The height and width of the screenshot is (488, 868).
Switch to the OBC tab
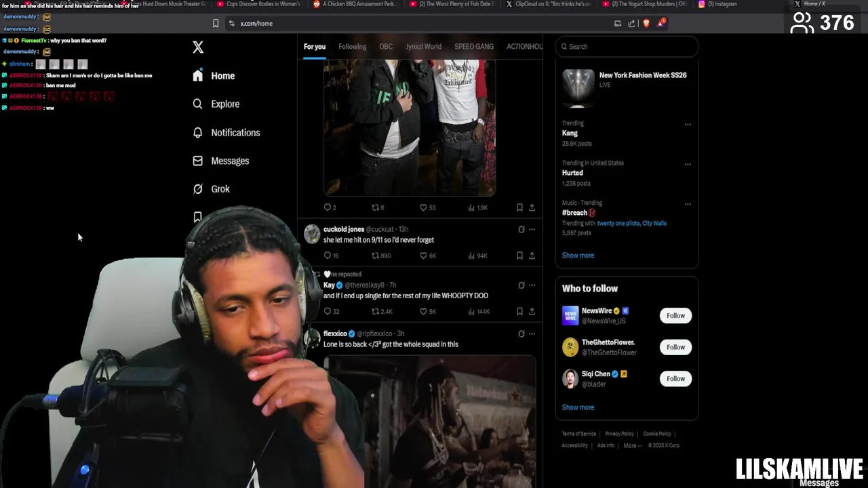point(386,47)
